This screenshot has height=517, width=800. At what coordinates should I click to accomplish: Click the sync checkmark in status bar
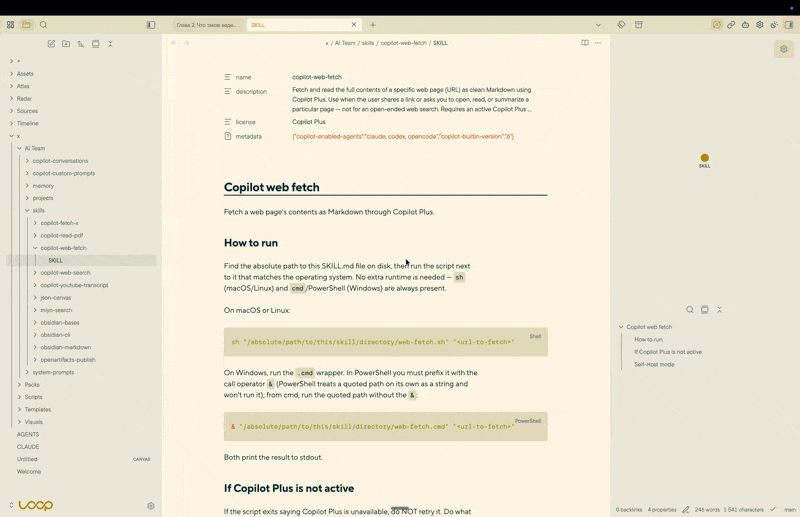click(x=773, y=509)
